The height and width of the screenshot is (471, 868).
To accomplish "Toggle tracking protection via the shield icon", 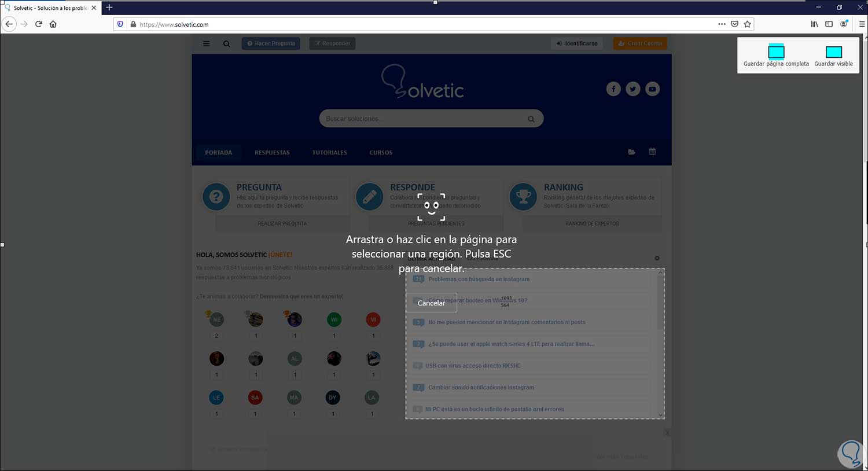I will tap(120, 24).
